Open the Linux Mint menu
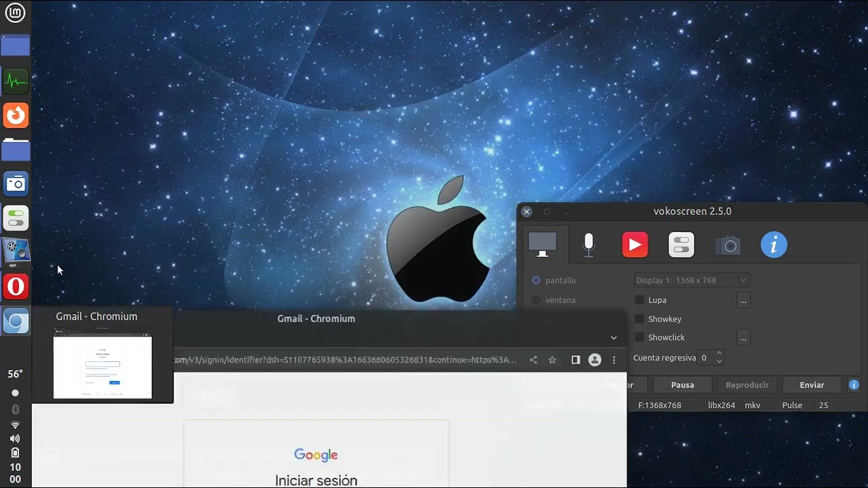 coord(15,12)
